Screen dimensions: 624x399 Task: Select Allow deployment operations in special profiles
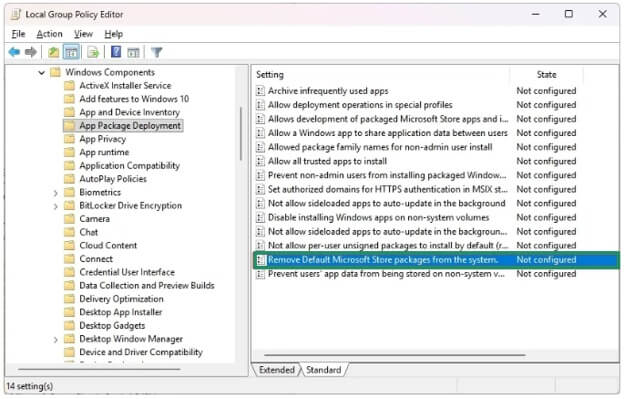click(360, 105)
